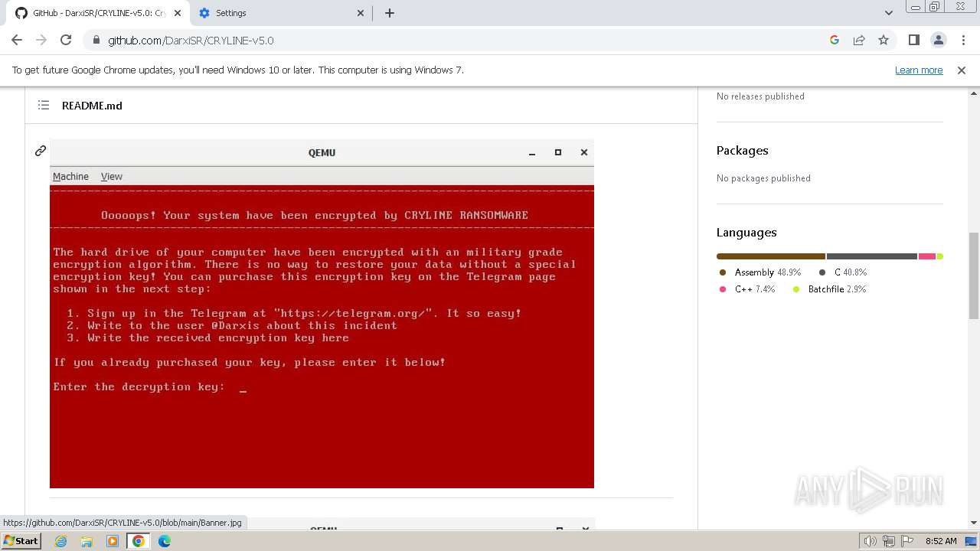Open the network tray icon

[x=888, y=541]
